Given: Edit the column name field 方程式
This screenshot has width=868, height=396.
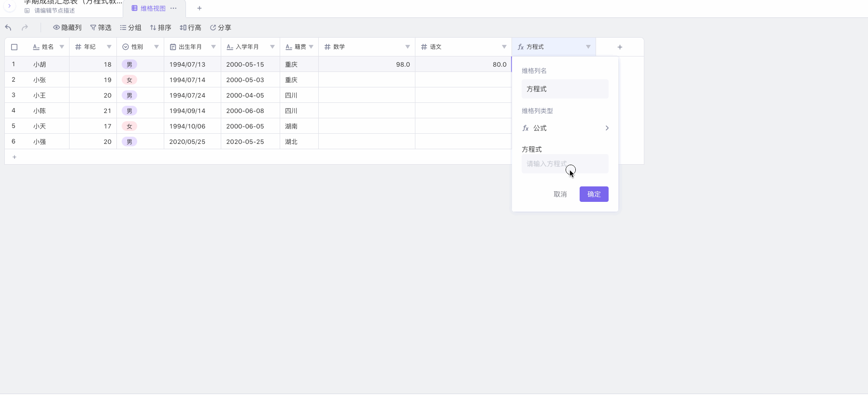Looking at the screenshot, I should (x=565, y=89).
